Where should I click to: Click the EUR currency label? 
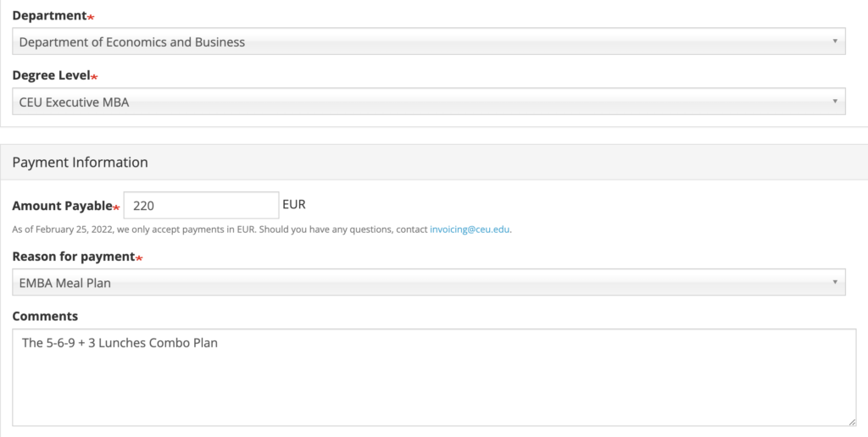pyautogui.click(x=294, y=205)
